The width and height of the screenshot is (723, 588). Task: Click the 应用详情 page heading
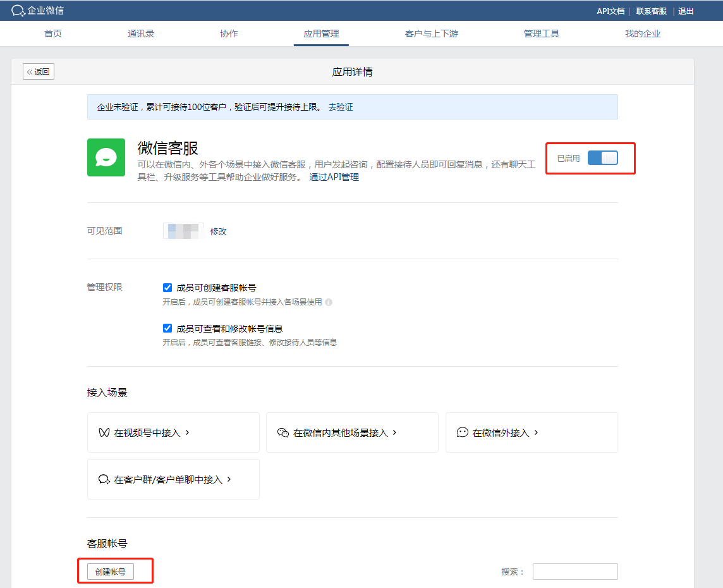(x=352, y=72)
